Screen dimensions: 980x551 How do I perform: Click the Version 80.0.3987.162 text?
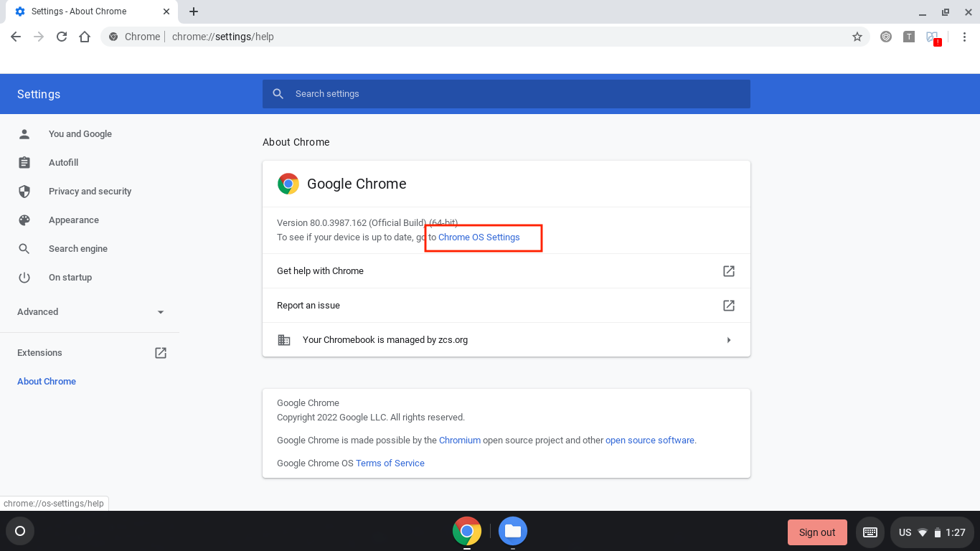coord(367,223)
